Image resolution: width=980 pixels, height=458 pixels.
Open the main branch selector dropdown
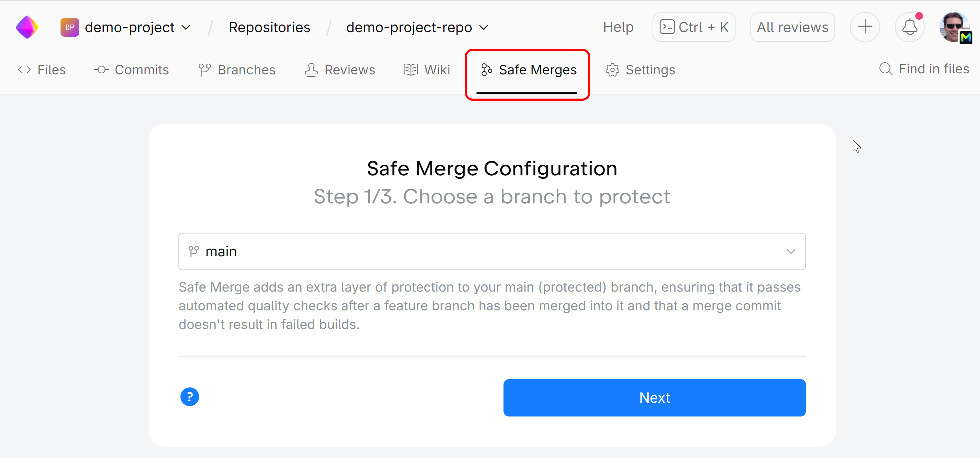[x=491, y=251]
